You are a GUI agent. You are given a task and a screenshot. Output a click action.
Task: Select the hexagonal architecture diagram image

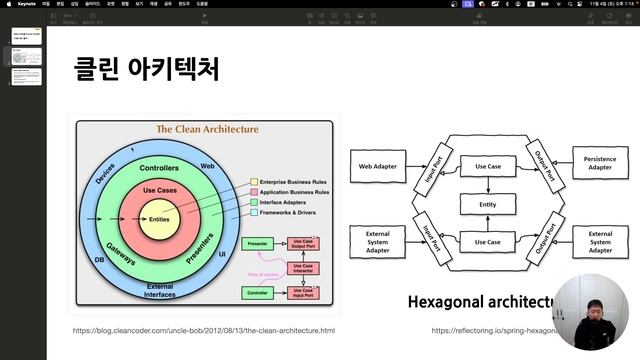click(489, 203)
